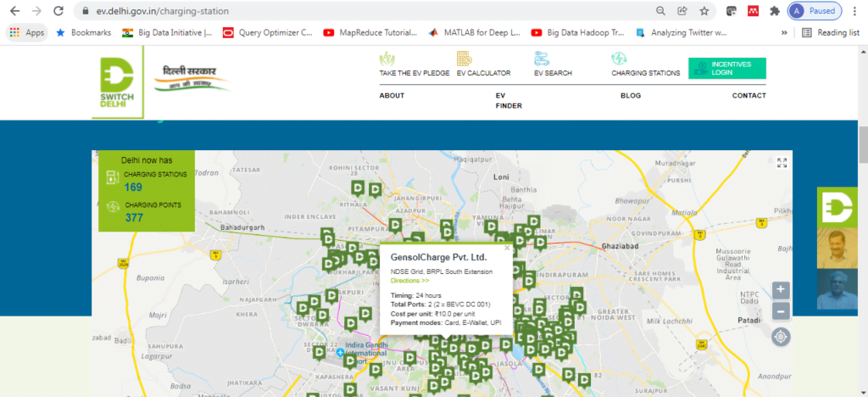
Task: Click the page vertical scrollbar
Action: pos(863,144)
